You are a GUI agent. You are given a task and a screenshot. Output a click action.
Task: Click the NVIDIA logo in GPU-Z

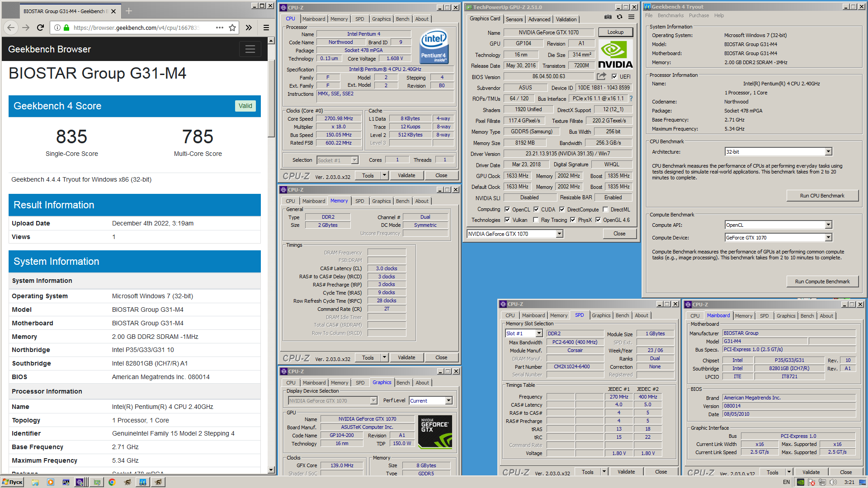615,55
